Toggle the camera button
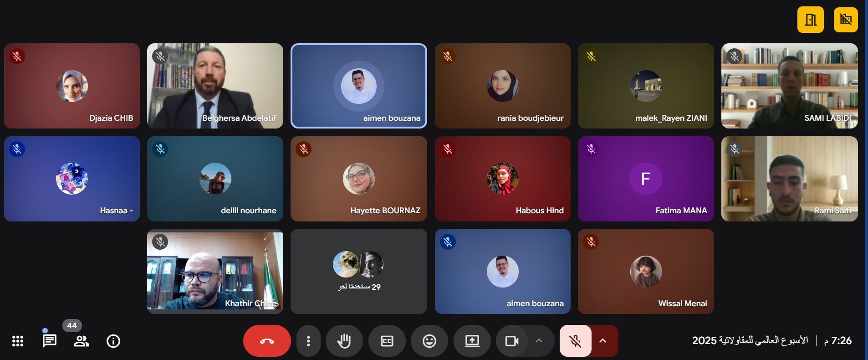The width and height of the screenshot is (868, 360). [x=512, y=341]
